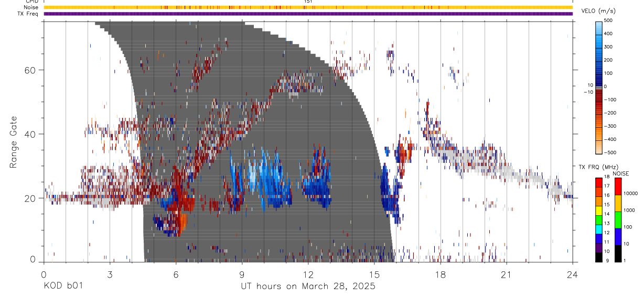Click the 'CPID' row label
This screenshot has width=644, height=297.
(x=31, y=2)
